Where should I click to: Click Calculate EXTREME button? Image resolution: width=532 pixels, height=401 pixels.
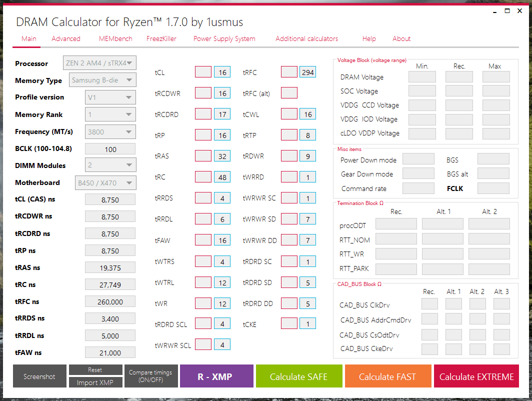tap(476, 376)
